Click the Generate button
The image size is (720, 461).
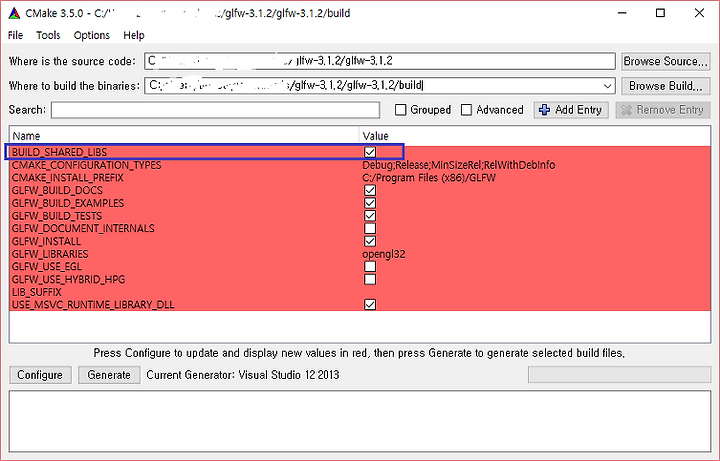109,375
